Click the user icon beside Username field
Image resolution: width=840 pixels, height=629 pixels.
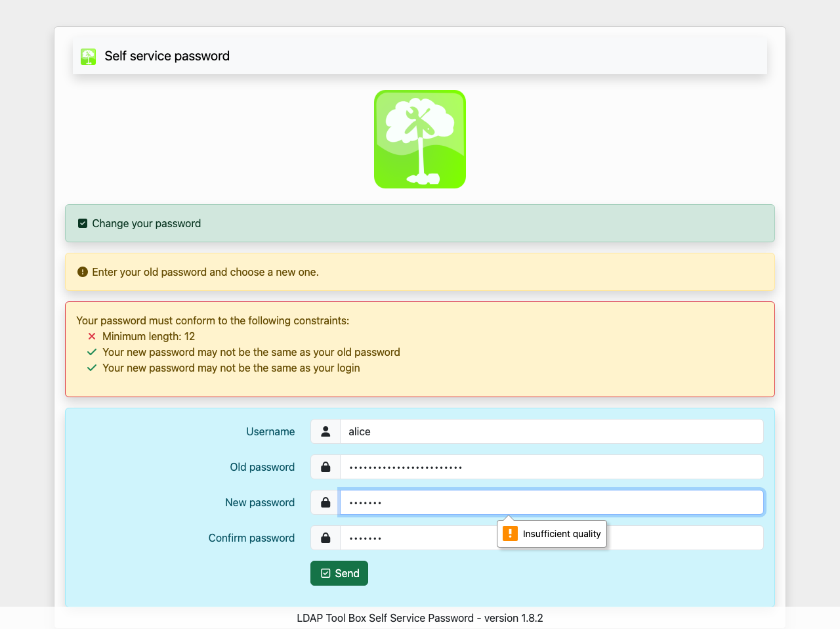tap(325, 431)
